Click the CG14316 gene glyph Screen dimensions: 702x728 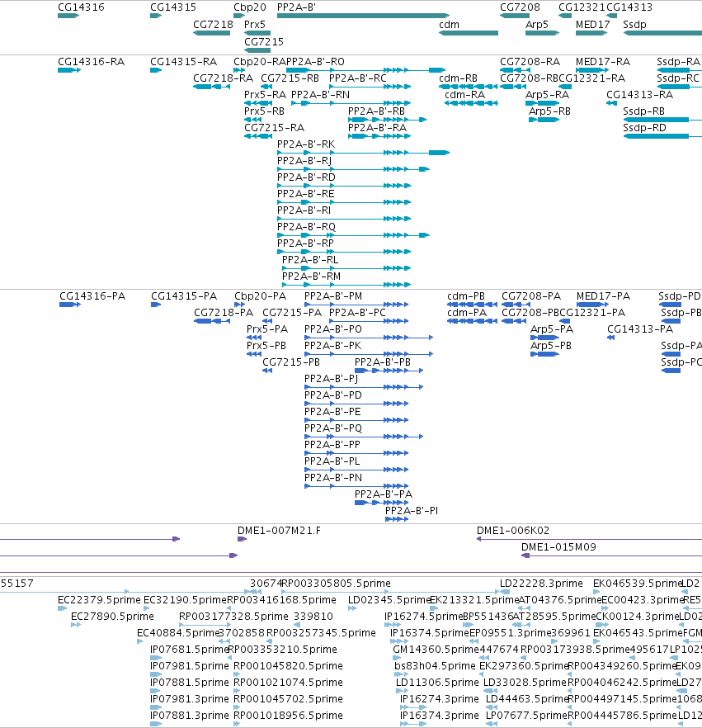(68, 16)
